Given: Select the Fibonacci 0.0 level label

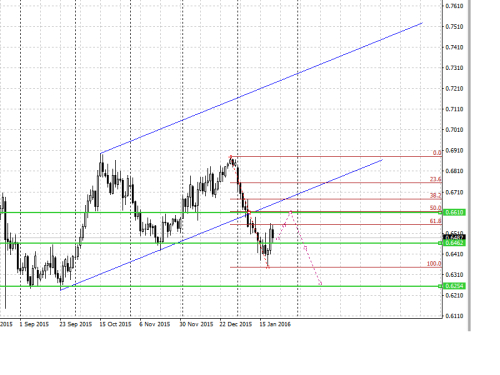Looking at the screenshot, I should pyautogui.click(x=437, y=153).
